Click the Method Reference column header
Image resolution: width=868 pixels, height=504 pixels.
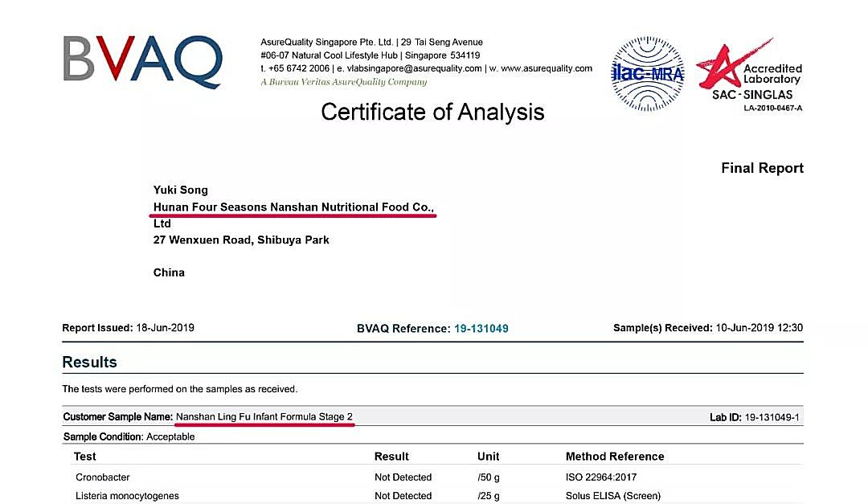coord(615,457)
